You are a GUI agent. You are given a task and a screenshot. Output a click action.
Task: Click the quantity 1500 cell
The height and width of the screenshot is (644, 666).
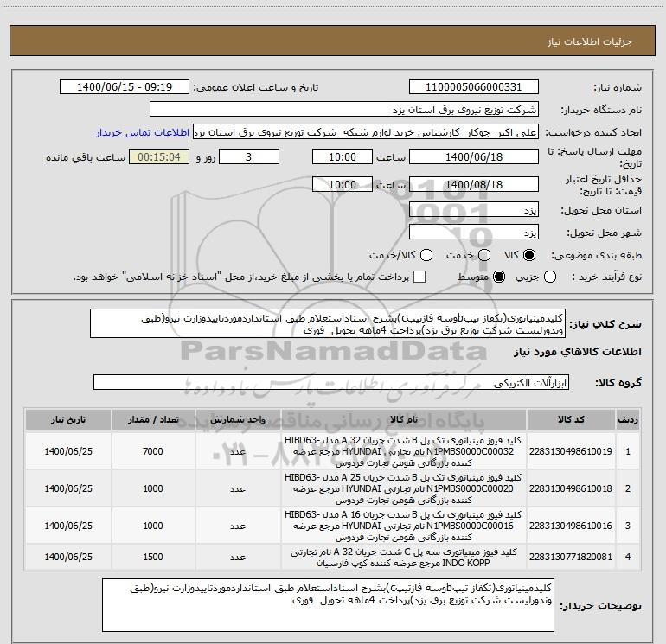point(153,557)
